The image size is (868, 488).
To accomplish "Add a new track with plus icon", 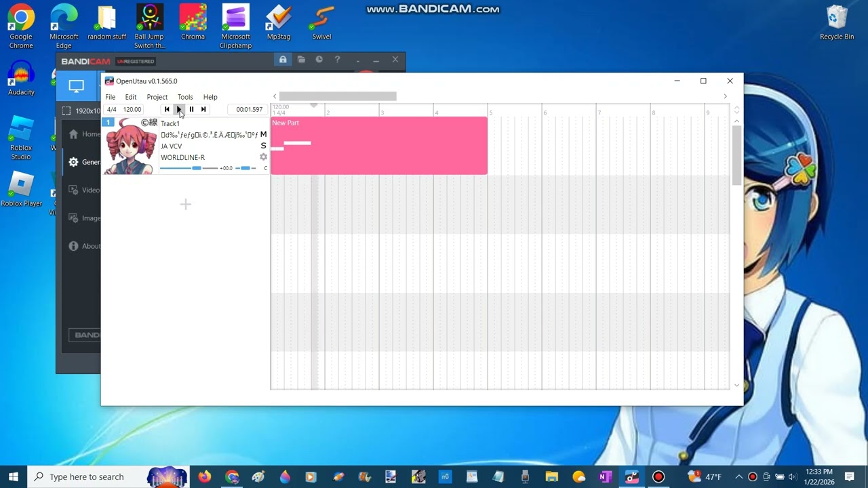I will coord(185,204).
